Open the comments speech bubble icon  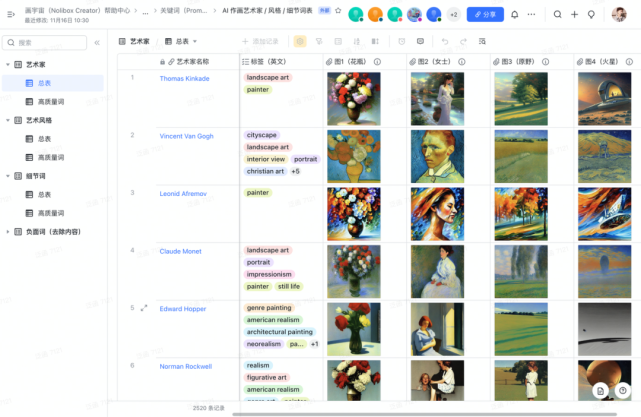coord(420,41)
